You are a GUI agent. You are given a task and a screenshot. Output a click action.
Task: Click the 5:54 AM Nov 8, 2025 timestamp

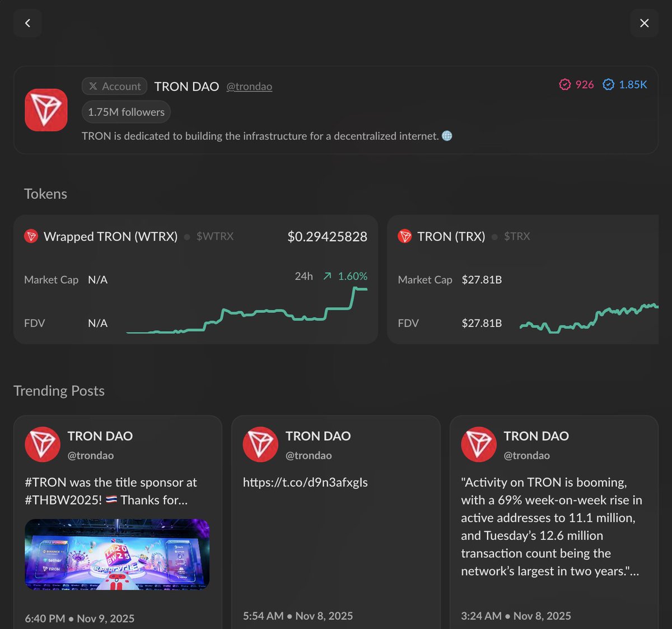tap(298, 616)
